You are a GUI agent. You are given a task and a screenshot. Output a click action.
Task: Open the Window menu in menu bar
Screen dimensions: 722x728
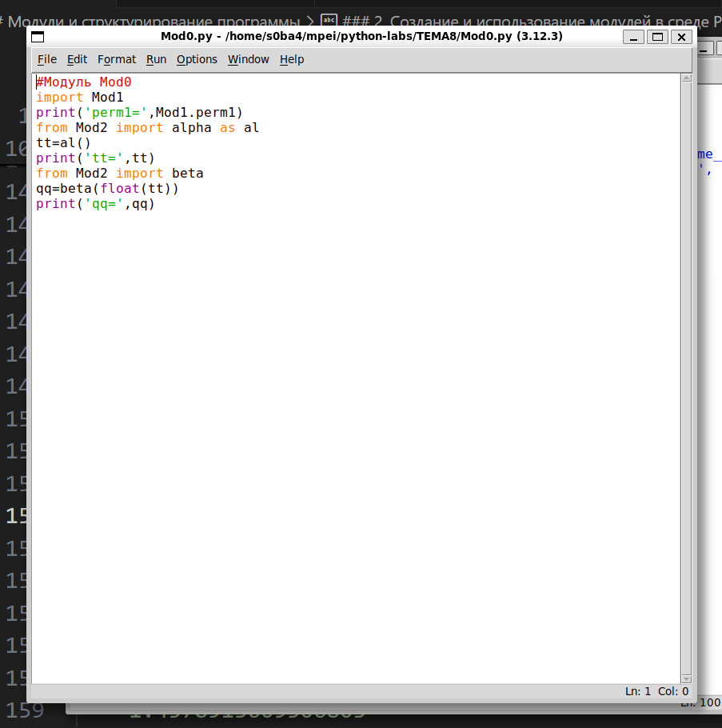tap(248, 59)
